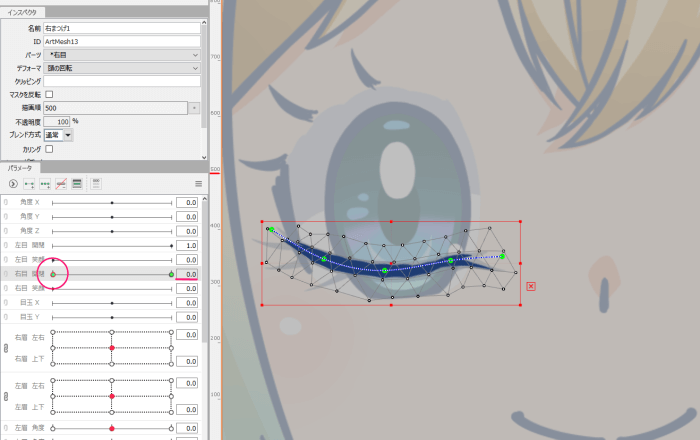This screenshot has width=700, height=440.
Task: Click the parameter playback circle-arrow icon
Action: [13, 183]
